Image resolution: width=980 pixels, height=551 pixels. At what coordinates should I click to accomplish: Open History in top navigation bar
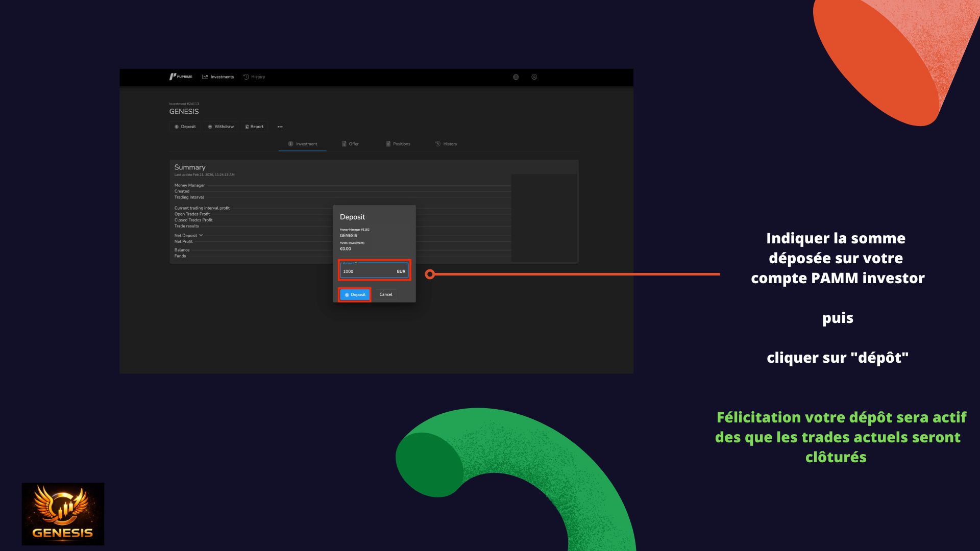click(x=254, y=77)
